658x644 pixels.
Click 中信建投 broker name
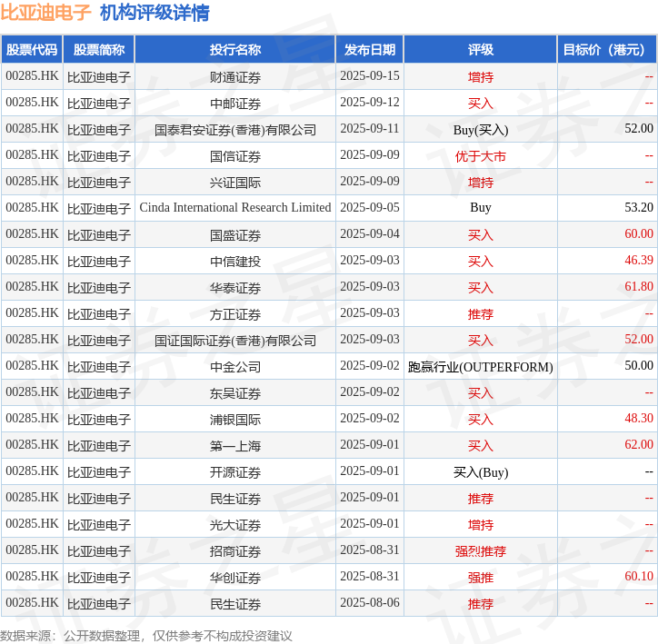point(235,262)
